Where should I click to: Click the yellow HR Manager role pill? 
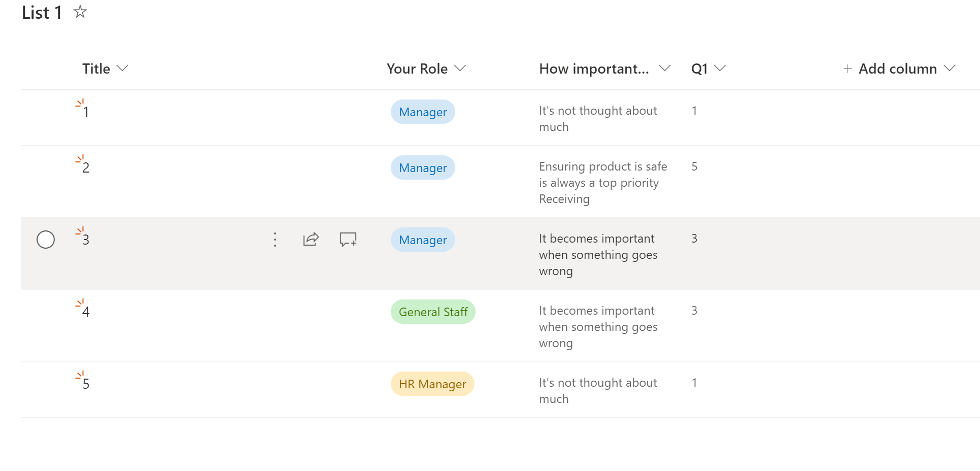pyautogui.click(x=432, y=384)
